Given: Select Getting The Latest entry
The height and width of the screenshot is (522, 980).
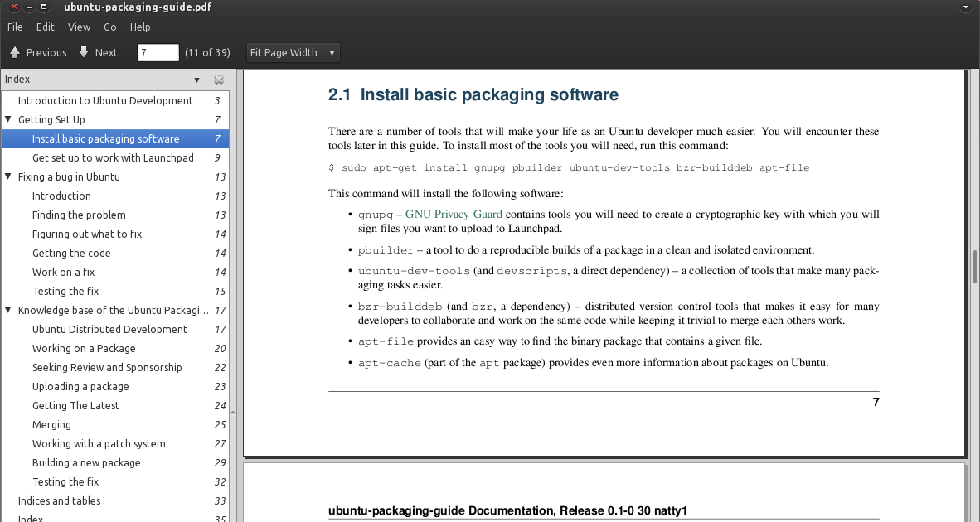Looking at the screenshot, I should pos(115,405).
